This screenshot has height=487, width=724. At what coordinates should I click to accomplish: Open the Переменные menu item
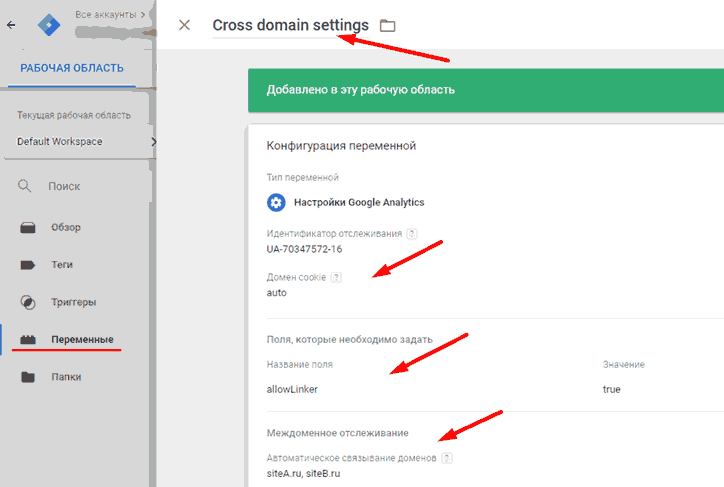pyautogui.click(x=82, y=339)
